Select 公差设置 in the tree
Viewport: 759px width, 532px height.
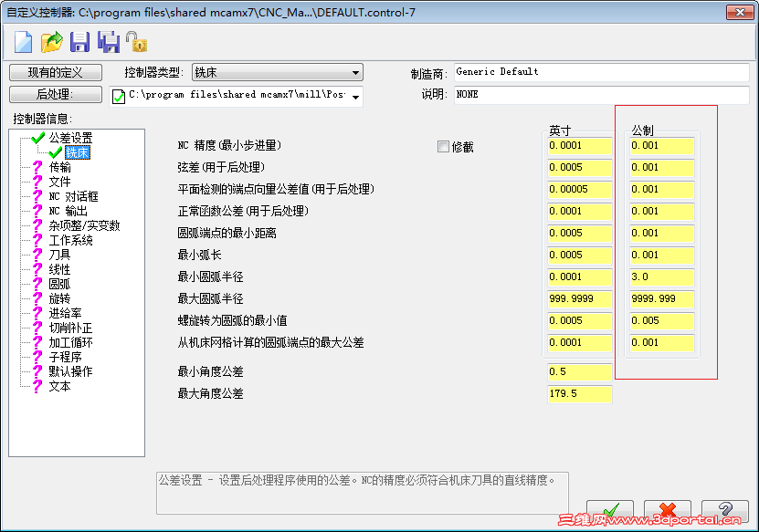pyautogui.click(x=70, y=139)
